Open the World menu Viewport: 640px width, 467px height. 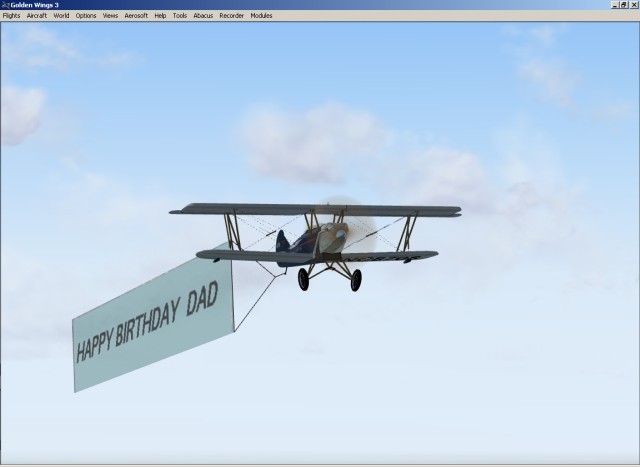pyautogui.click(x=61, y=16)
